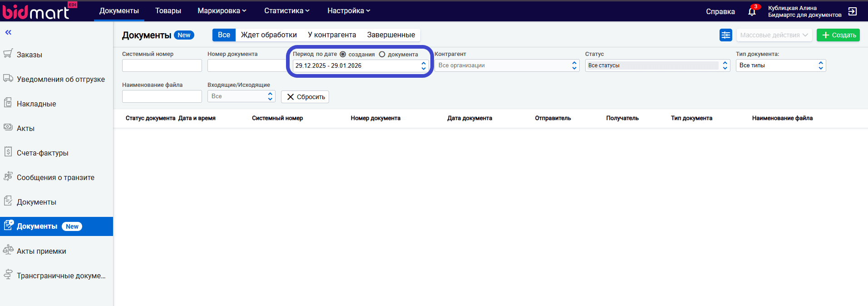This screenshot has height=306, width=868.
Task: Click the green Создать button
Action: [838, 35]
